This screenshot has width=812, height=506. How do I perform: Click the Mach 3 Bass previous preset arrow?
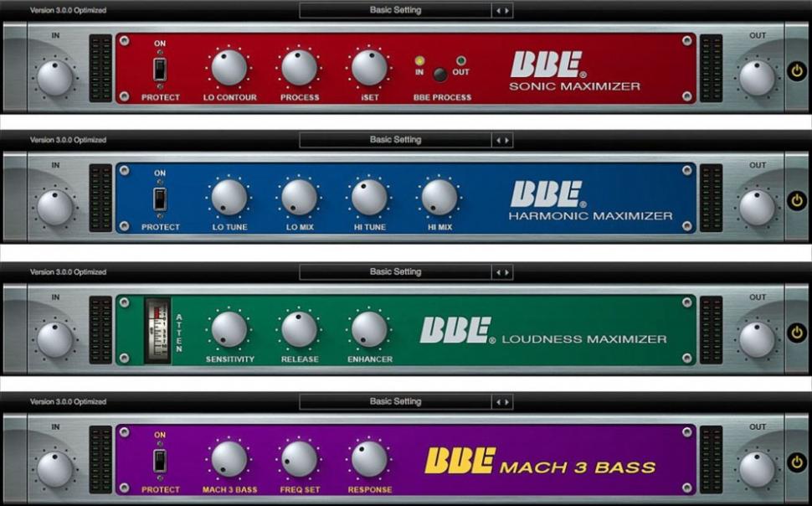[x=497, y=402]
